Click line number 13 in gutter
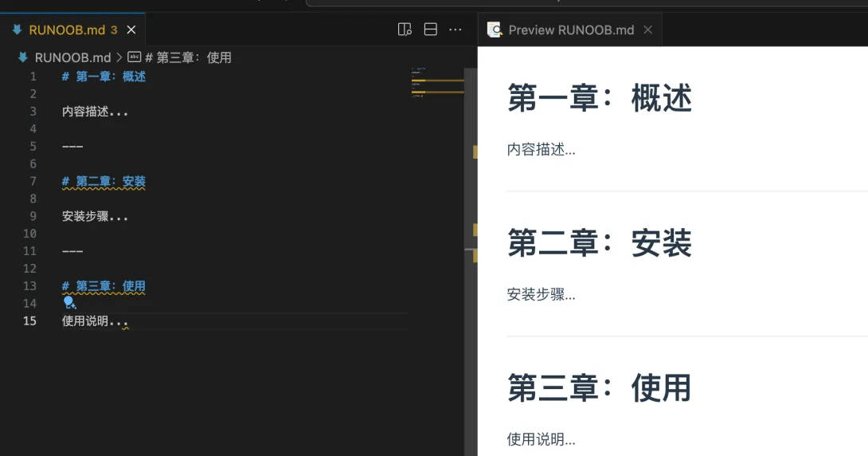Image resolution: width=868 pixels, height=456 pixels. (30, 286)
